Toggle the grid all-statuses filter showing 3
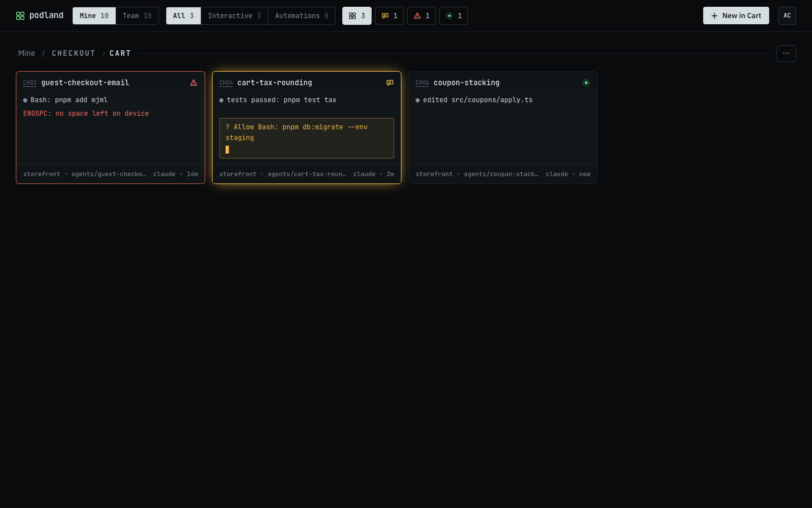 [x=357, y=16]
